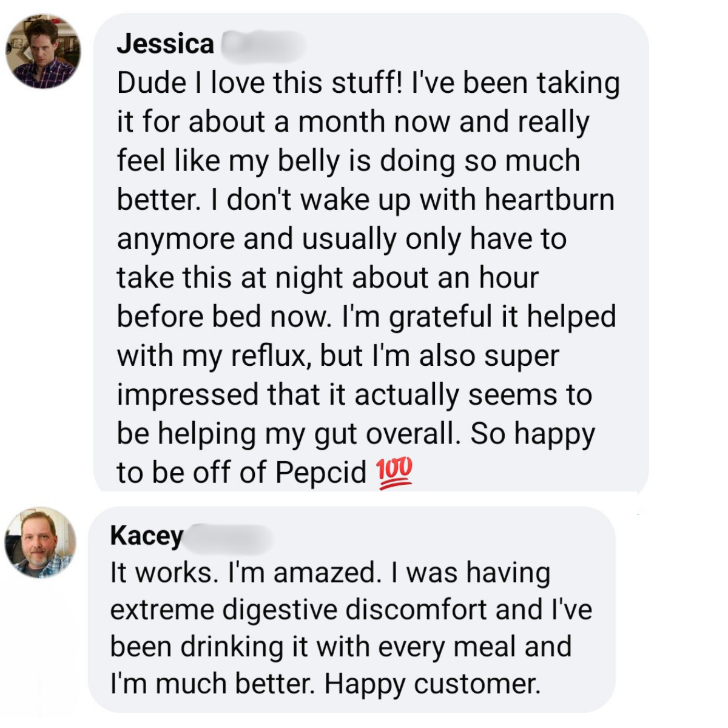
Task: Click the word "belly" in Jessica's comment
Action: coord(308,161)
